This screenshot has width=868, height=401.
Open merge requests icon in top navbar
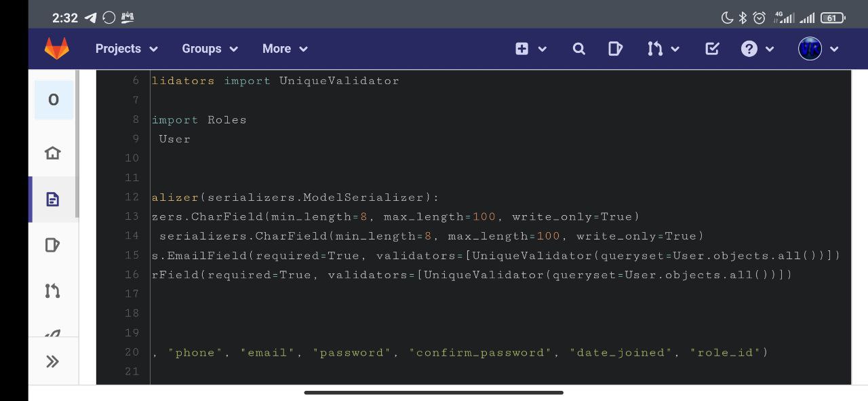tap(654, 49)
